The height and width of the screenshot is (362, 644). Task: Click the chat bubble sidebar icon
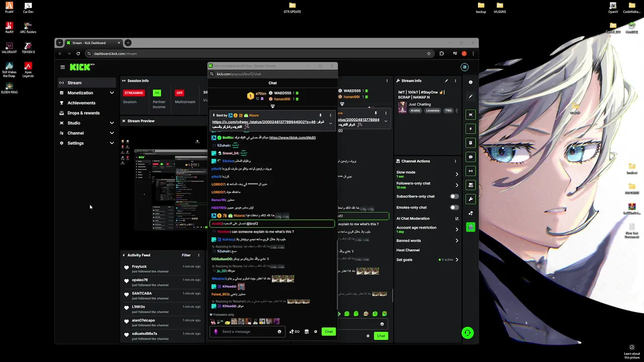(x=470, y=157)
